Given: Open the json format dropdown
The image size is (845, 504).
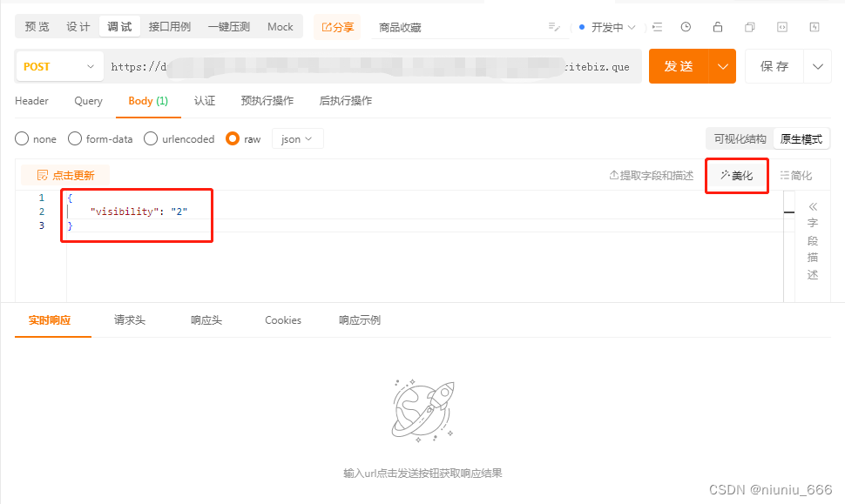Looking at the screenshot, I should click(x=297, y=139).
